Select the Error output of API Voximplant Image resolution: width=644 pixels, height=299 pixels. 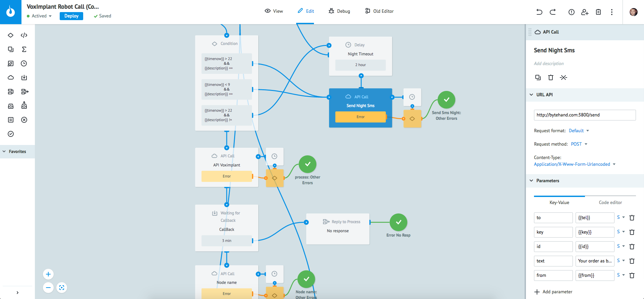(x=227, y=176)
